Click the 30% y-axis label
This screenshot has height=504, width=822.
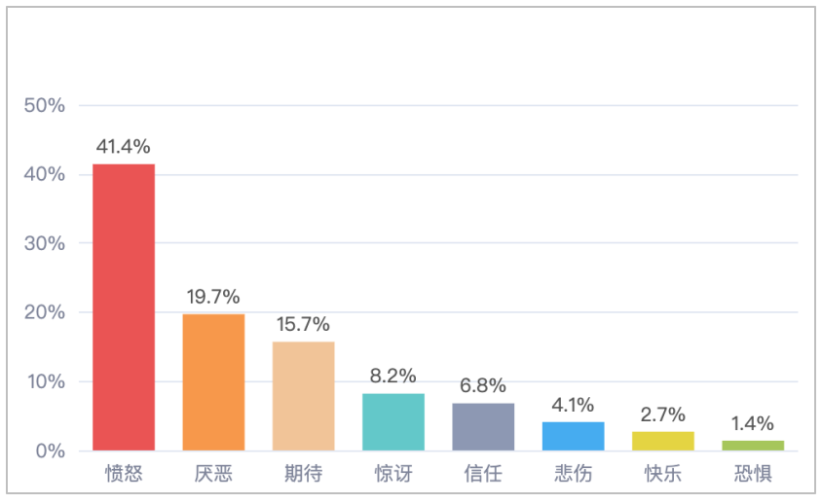(45, 243)
